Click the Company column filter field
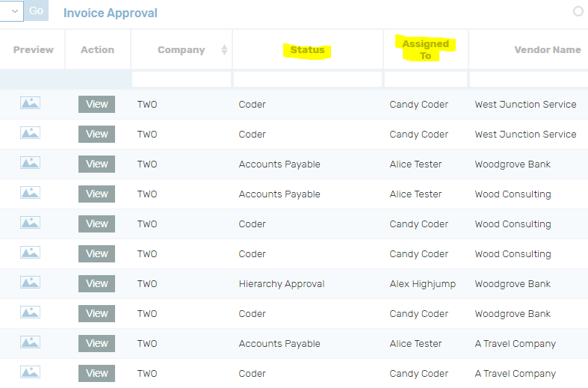Viewport: 588px width, 388px height. 181,79
